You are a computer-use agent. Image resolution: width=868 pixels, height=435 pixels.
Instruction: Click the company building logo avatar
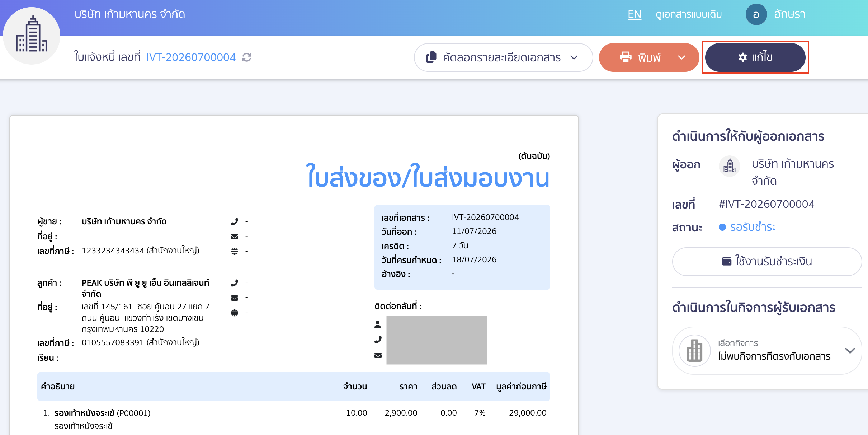[32, 36]
